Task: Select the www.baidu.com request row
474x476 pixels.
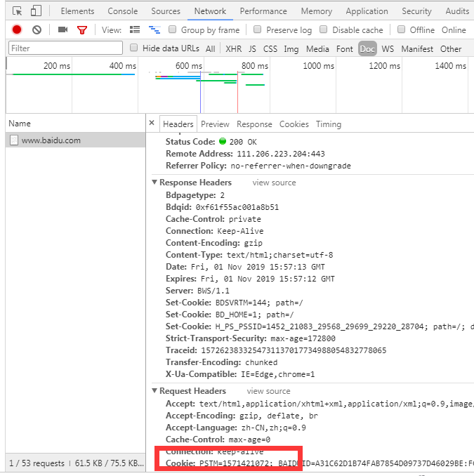Action: click(x=75, y=140)
